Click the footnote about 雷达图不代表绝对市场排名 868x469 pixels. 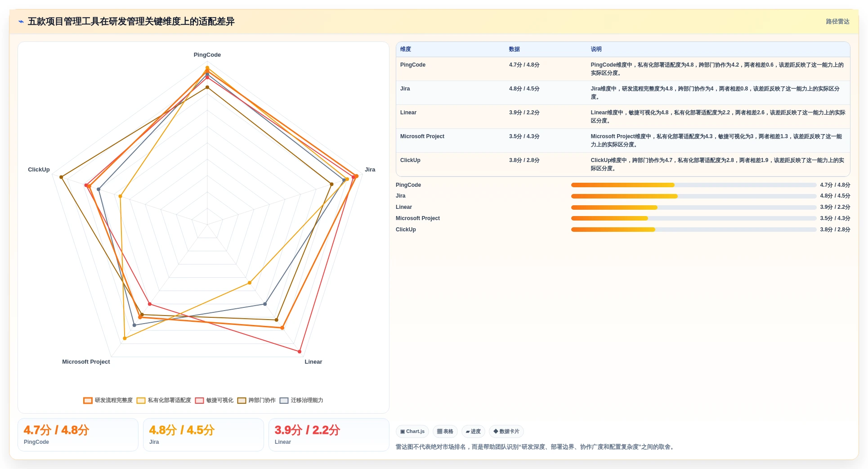pyautogui.click(x=536, y=447)
